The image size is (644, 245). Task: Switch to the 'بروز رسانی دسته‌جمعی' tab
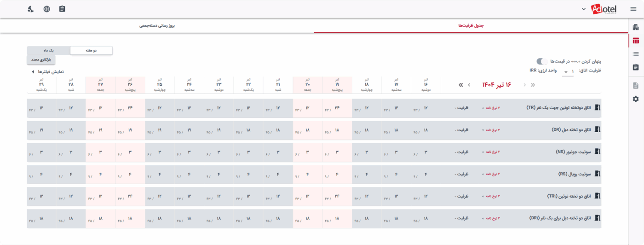[157, 26]
